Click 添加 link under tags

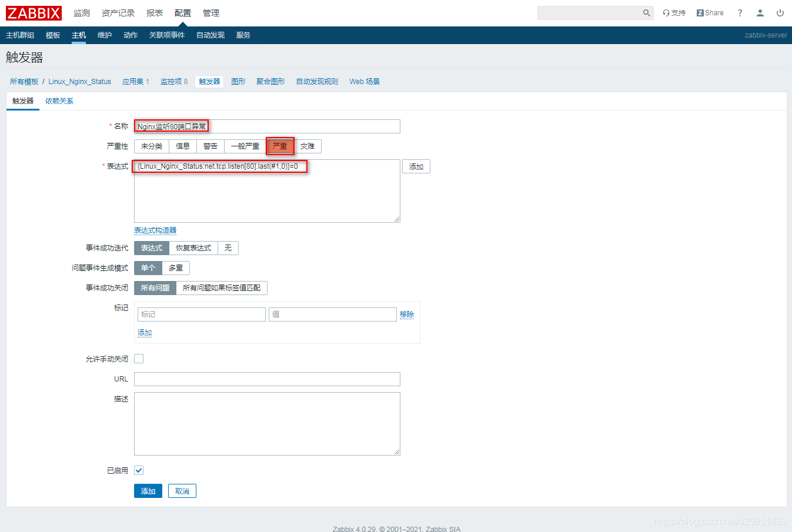tap(145, 333)
